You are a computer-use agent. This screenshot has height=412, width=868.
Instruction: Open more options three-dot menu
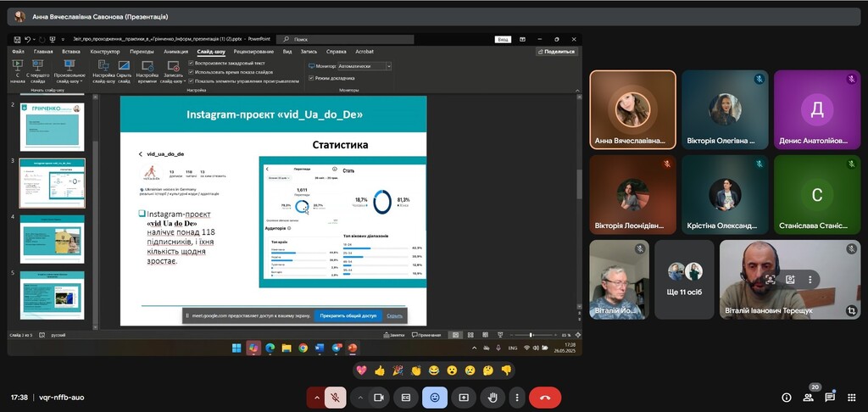[516, 397]
